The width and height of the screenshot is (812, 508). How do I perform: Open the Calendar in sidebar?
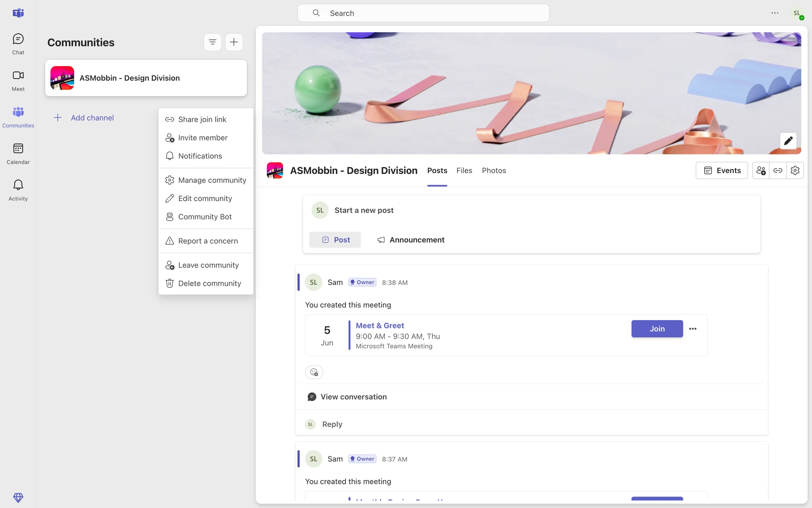click(x=18, y=154)
